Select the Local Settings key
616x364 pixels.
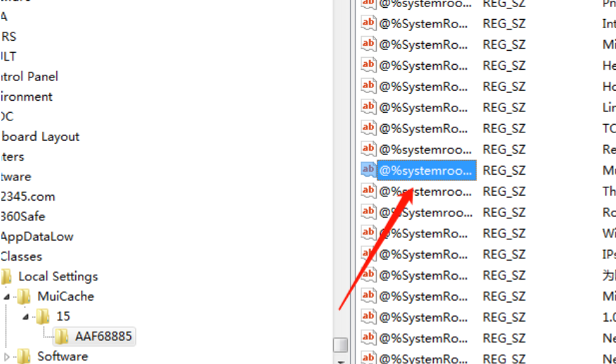click(58, 276)
